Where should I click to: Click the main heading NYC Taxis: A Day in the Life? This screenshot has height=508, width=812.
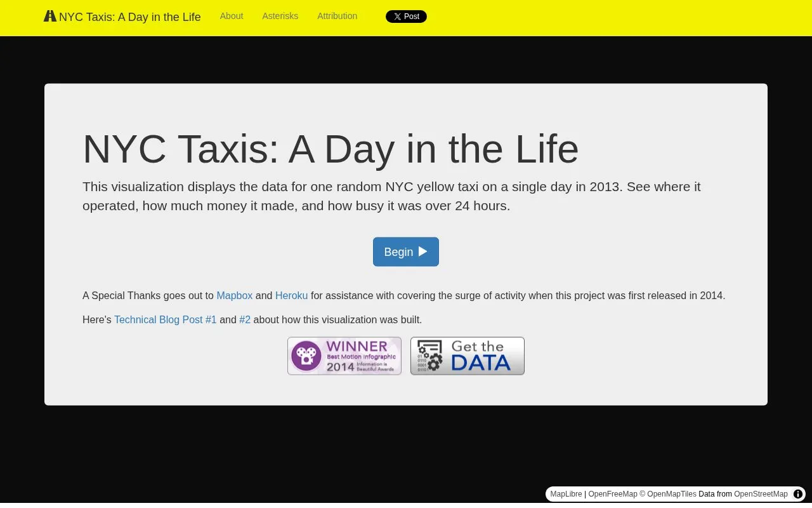pyautogui.click(x=331, y=149)
